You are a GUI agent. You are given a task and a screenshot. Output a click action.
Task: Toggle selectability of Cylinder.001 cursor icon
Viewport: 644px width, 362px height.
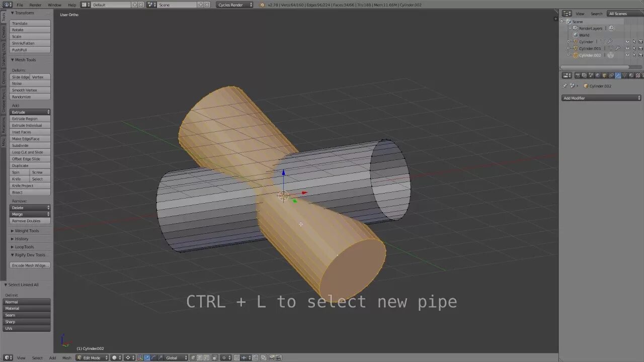click(x=634, y=48)
